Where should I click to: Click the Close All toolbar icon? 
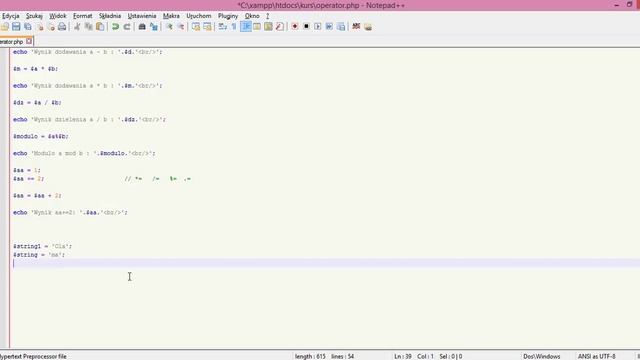pos(51,27)
